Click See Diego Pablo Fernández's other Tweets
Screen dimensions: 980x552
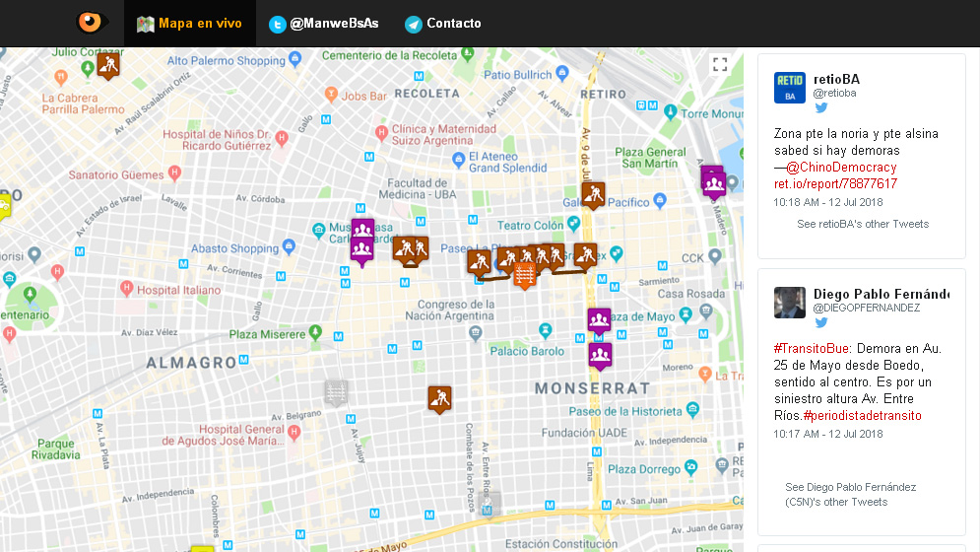click(x=851, y=495)
